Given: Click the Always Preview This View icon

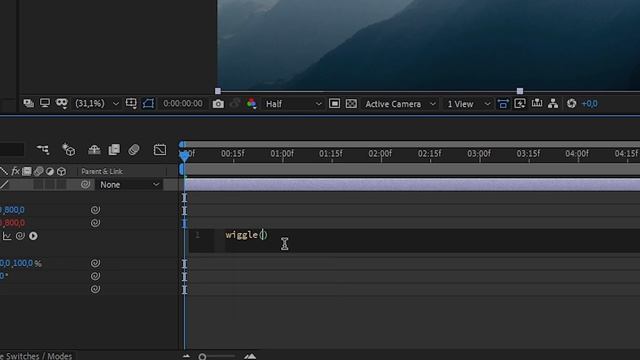Looking at the screenshot, I should (29, 103).
